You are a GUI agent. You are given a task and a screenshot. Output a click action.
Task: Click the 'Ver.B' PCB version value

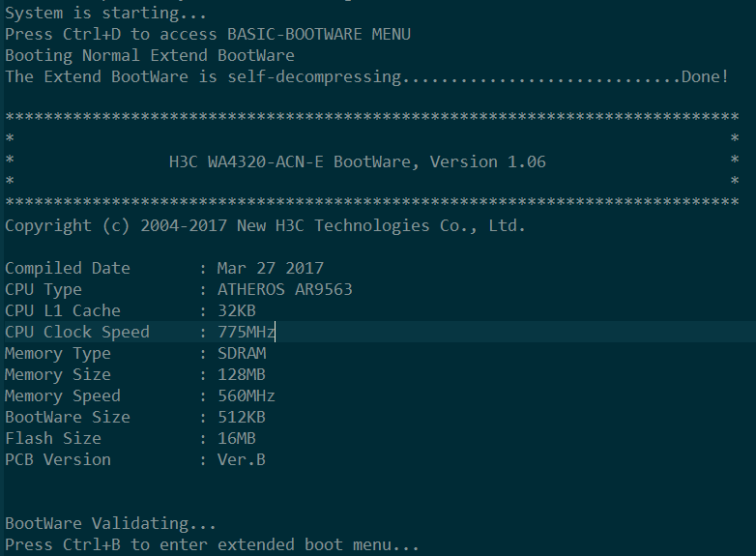[242, 459]
